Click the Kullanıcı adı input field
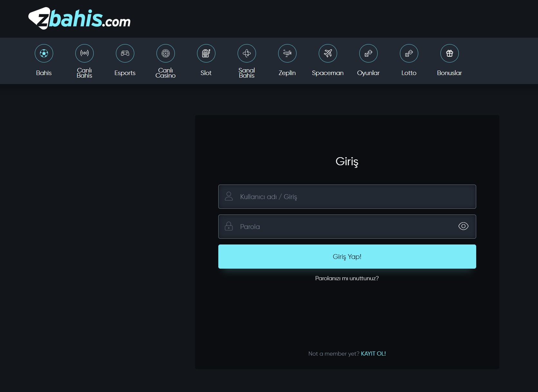This screenshot has width=538, height=392. [347, 197]
